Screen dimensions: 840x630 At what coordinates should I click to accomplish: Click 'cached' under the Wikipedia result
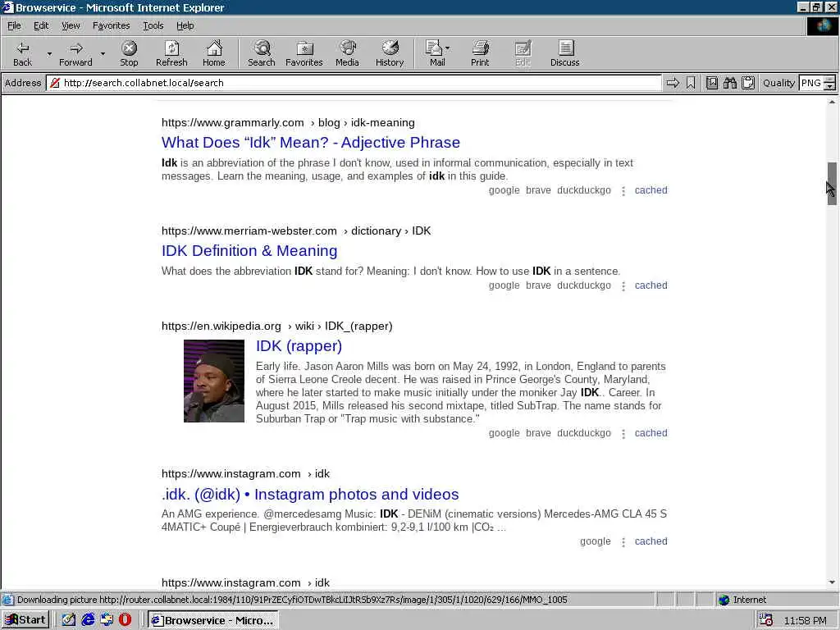651,433
